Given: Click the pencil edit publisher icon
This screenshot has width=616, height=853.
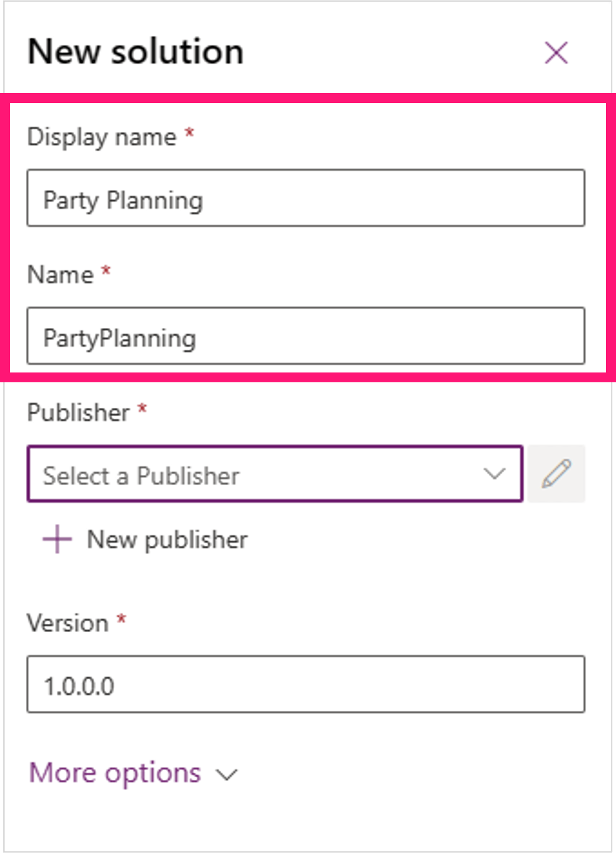Looking at the screenshot, I should click(x=556, y=473).
